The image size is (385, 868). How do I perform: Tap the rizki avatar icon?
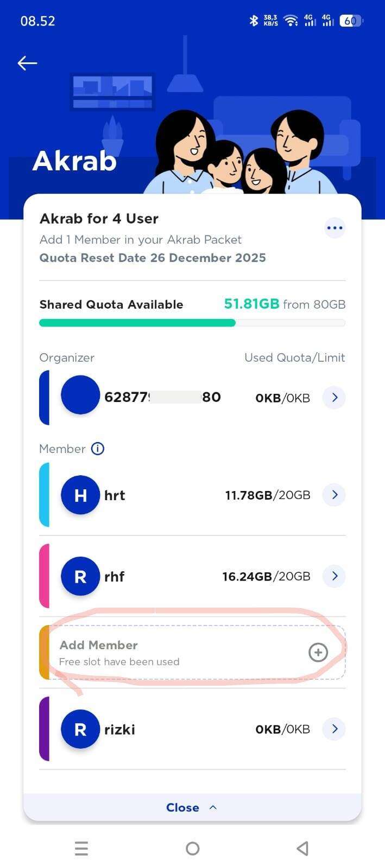[80, 729]
